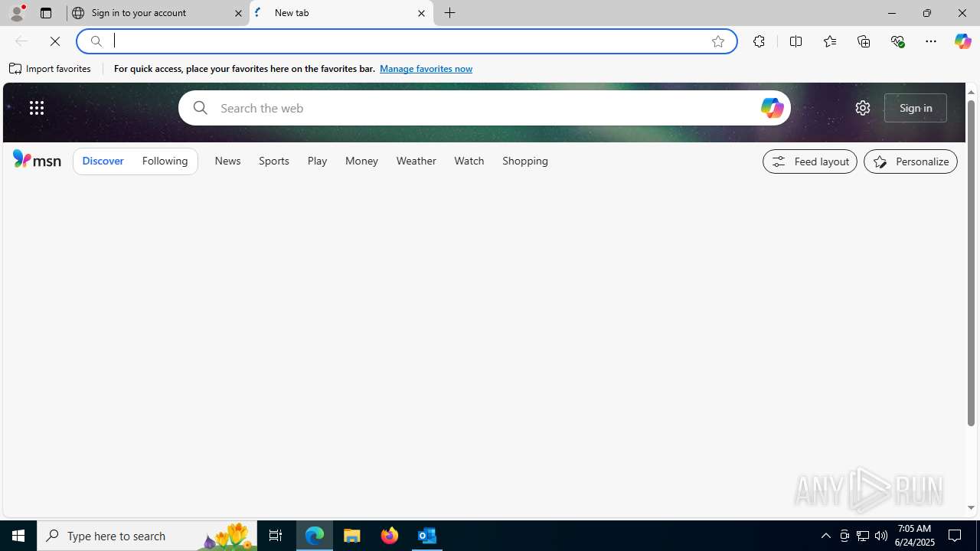Click the Sign in button
980x551 pixels.
tap(916, 108)
